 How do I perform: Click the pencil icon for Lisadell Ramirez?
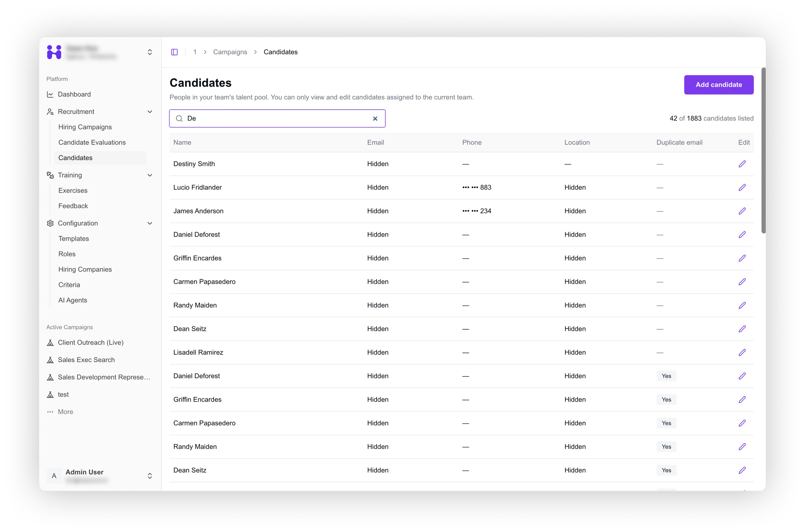coord(742,353)
